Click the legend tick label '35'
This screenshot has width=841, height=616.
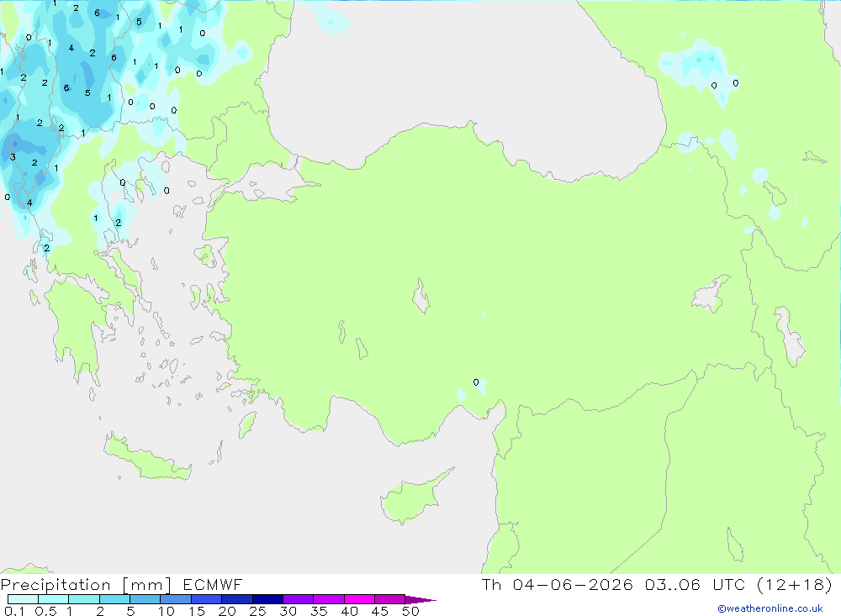tap(319, 611)
